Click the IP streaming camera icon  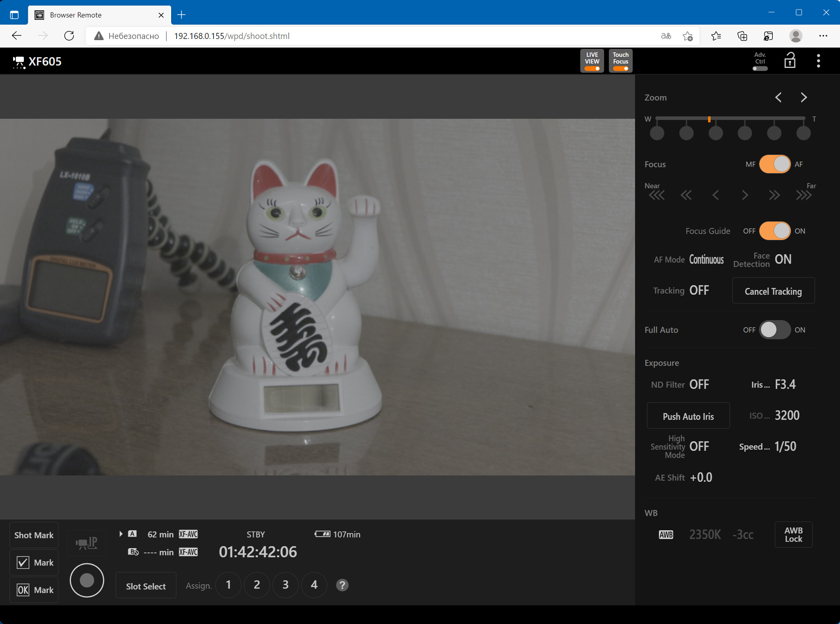pos(87,543)
